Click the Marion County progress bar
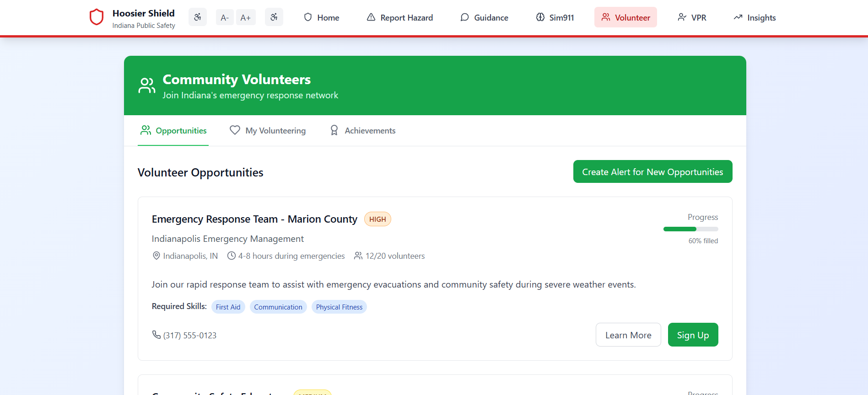The width and height of the screenshot is (868, 395). tap(690, 229)
